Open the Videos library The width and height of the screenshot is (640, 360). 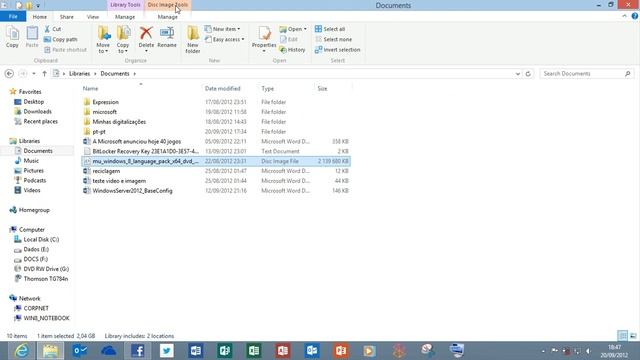click(x=32, y=190)
